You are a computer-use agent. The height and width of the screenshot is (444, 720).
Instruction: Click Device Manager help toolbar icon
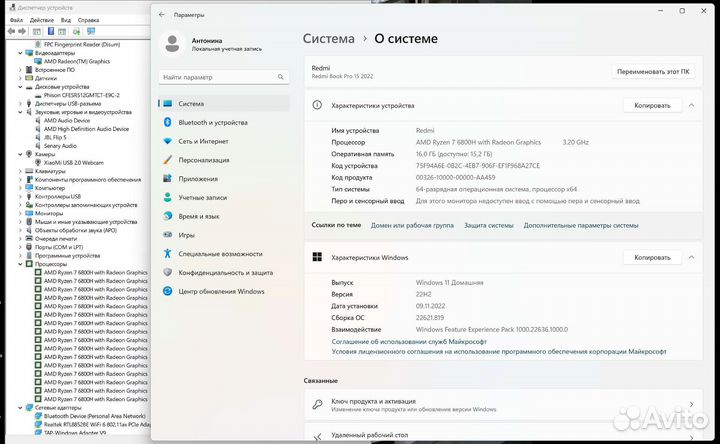(51, 31)
